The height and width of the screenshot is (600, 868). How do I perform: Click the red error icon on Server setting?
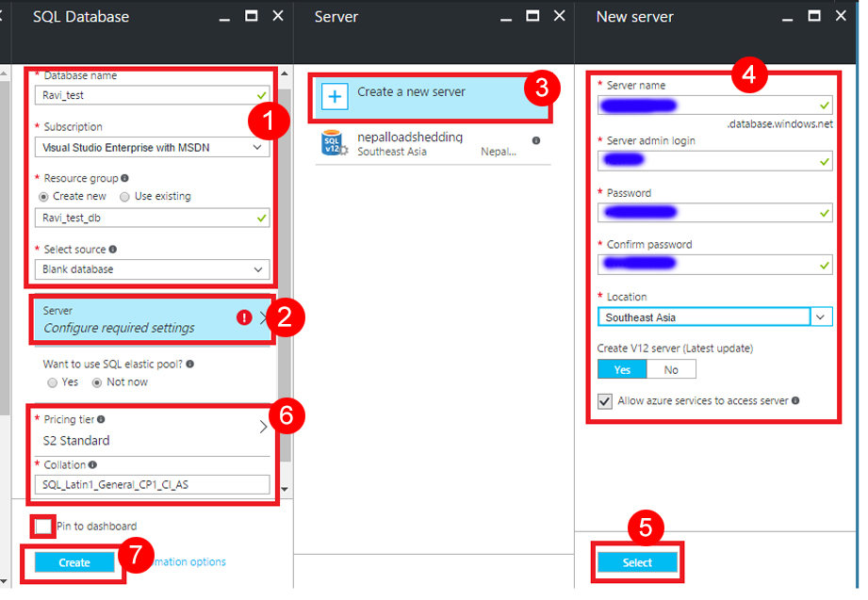pyautogui.click(x=244, y=317)
